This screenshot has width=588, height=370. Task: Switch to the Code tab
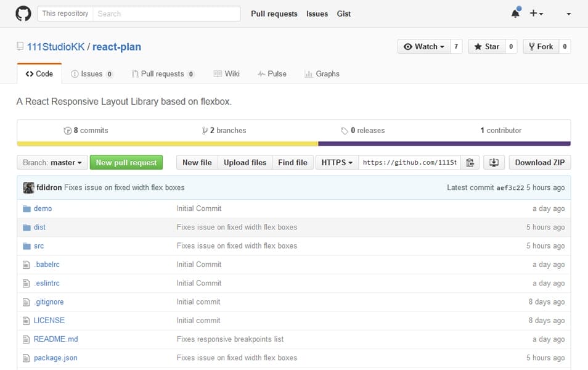(x=39, y=74)
